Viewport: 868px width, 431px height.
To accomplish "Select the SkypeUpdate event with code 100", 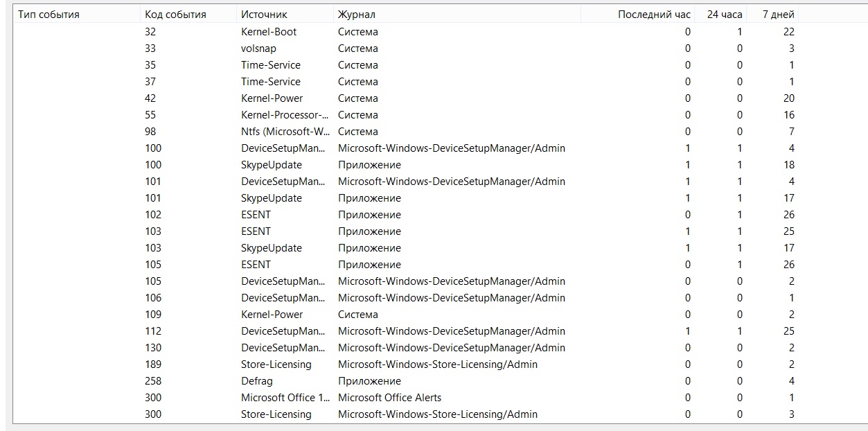I will (x=271, y=165).
